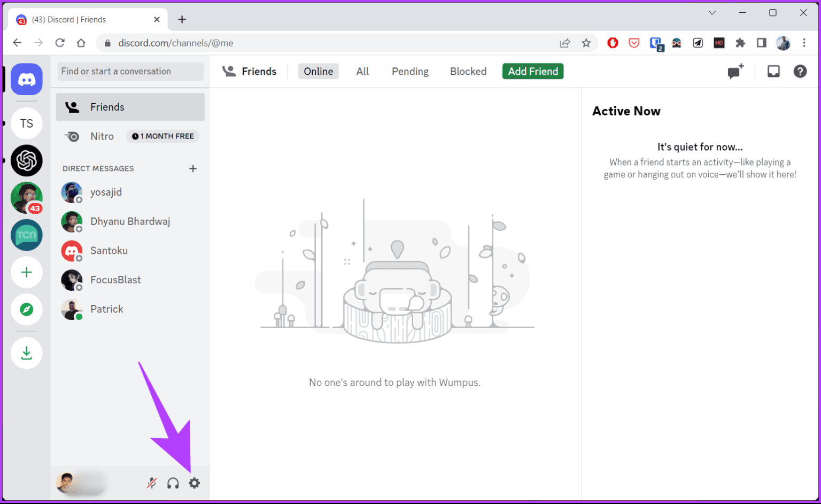821x504 pixels.
Task: Open the OpenAI logo server
Action: tap(27, 160)
